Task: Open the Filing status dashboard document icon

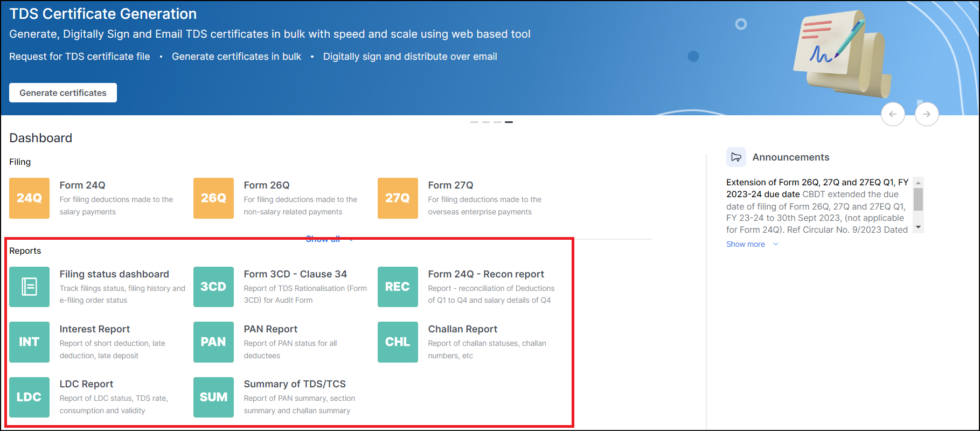Action: (x=29, y=287)
